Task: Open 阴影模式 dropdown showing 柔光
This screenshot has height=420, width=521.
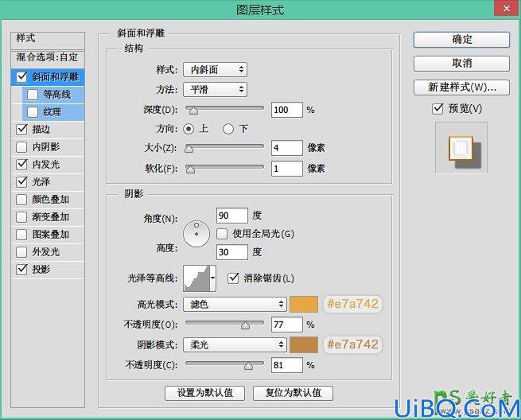Action: point(235,345)
